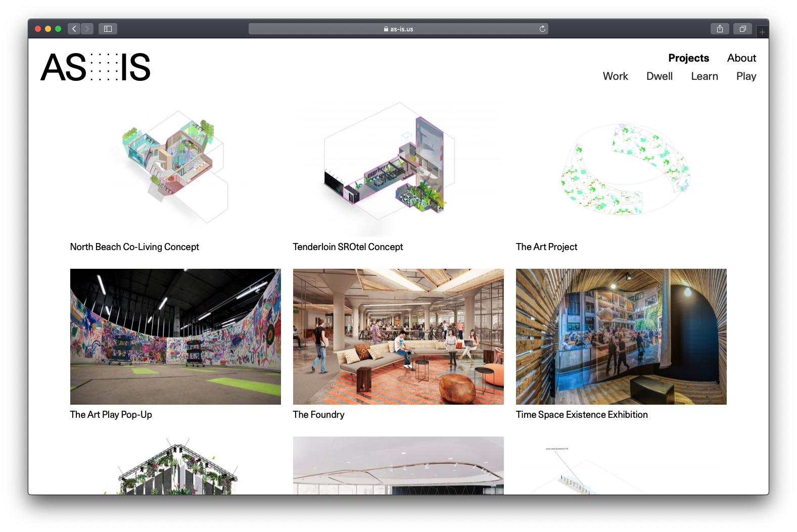Go to the About page

(741, 58)
